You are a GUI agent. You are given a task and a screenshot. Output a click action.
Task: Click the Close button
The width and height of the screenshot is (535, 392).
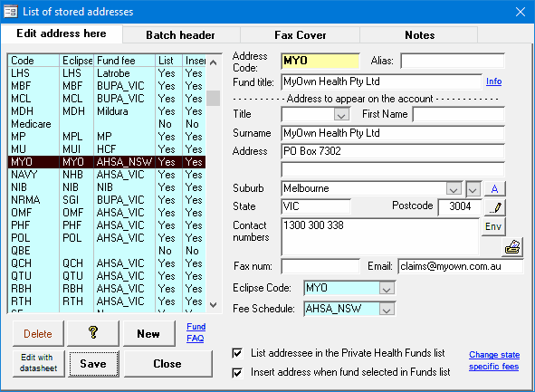[167, 364]
